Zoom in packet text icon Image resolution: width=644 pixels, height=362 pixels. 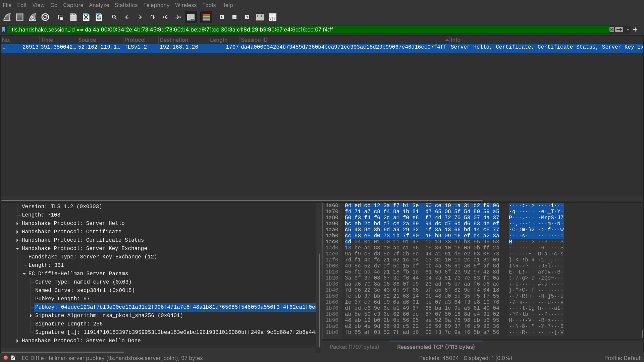222,17
